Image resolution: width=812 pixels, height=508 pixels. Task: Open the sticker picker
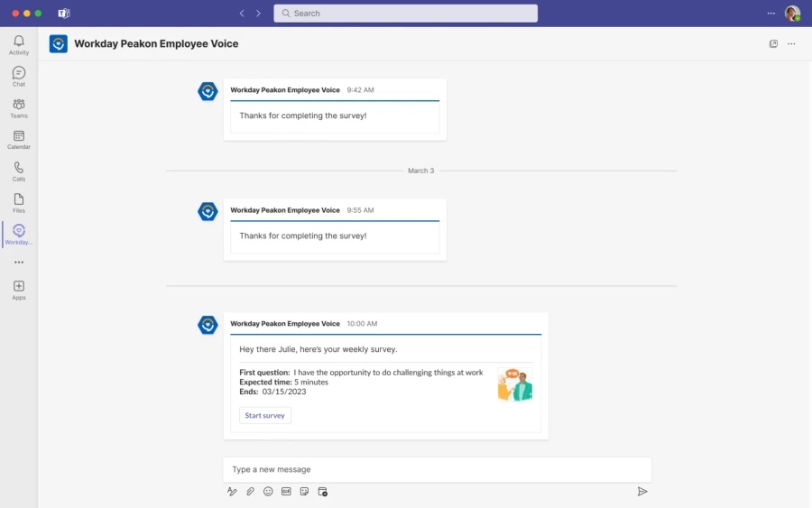coord(305,492)
